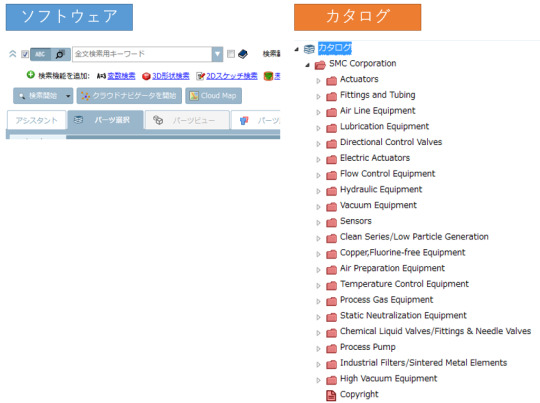Expand the Temperature Control Equipment node
Image resolution: width=540 pixels, height=403 pixels.
click(318, 286)
